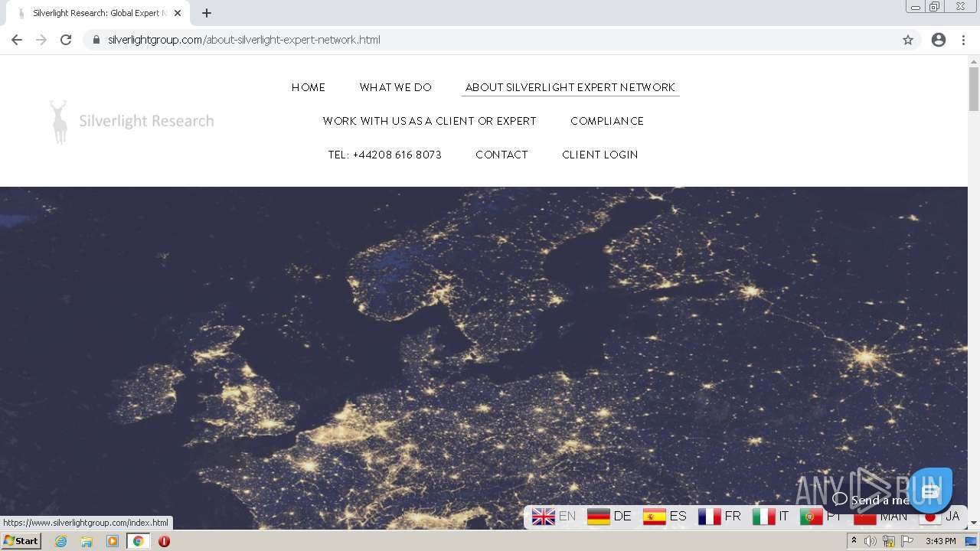Click the TEL: +44208 616 8073 link
Viewport: 980px width, 551px height.
385,155
